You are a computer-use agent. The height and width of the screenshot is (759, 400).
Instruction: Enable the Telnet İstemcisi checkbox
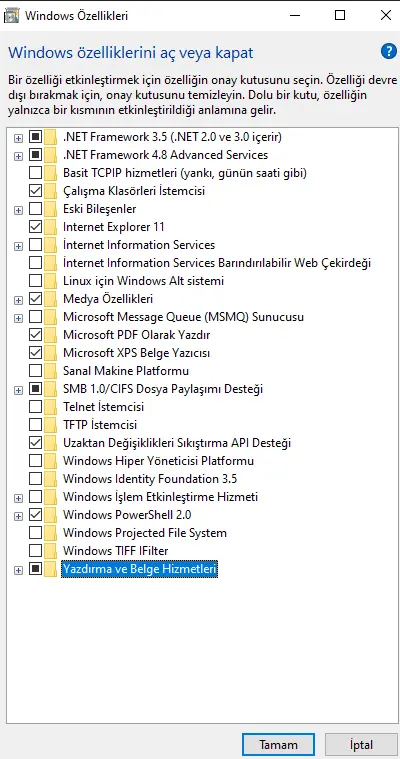35,407
